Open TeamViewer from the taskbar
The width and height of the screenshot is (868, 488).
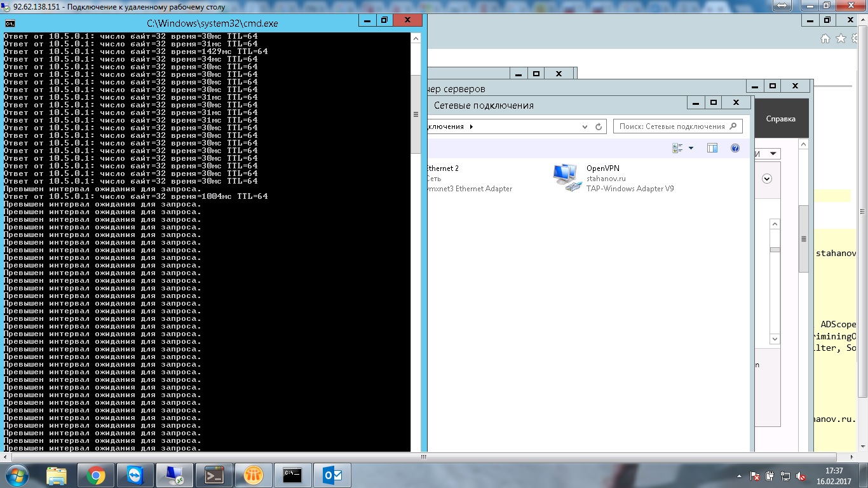(x=135, y=475)
